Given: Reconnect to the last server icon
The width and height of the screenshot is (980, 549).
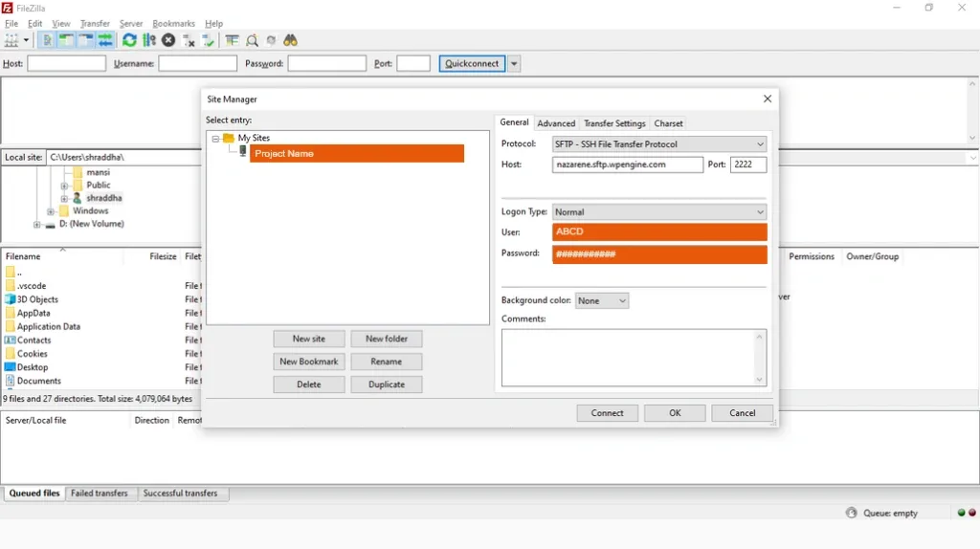Looking at the screenshot, I should tap(208, 40).
